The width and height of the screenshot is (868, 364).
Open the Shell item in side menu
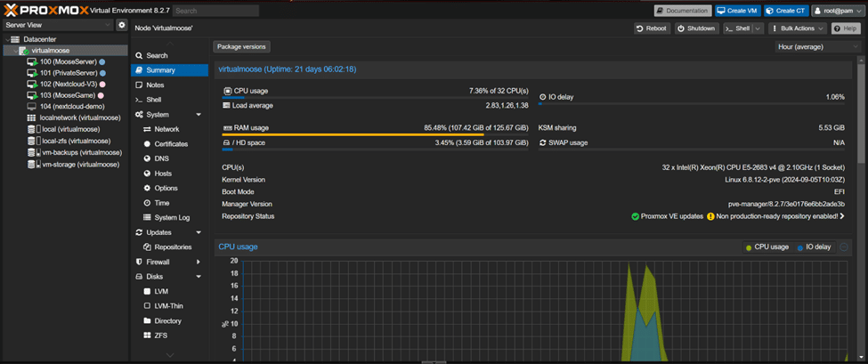click(x=169, y=100)
